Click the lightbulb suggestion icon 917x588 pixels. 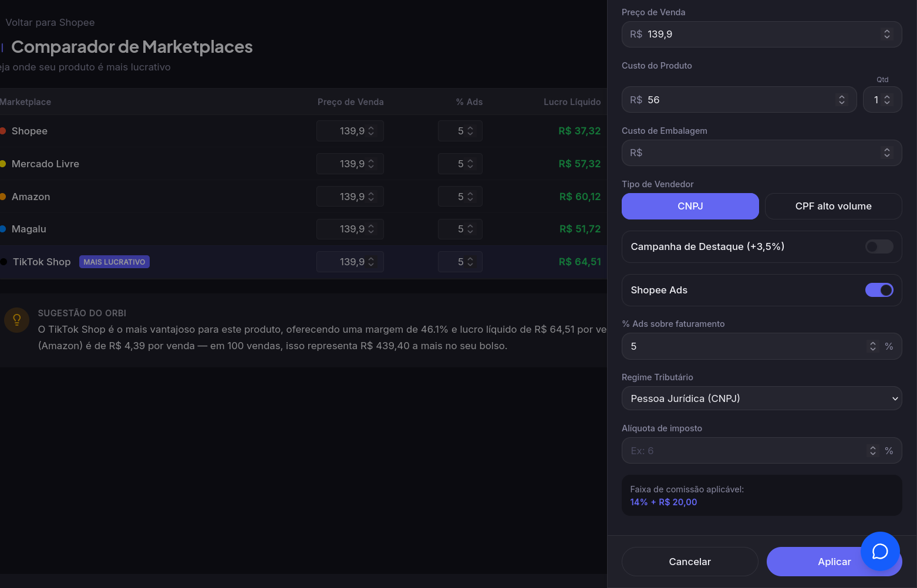pos(16,320)
